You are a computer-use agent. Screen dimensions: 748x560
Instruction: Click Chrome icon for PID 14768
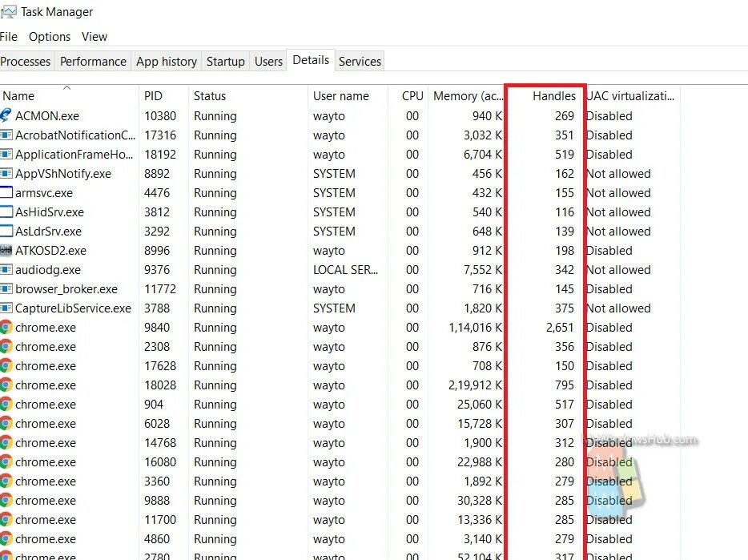click(x=6, y=442)
